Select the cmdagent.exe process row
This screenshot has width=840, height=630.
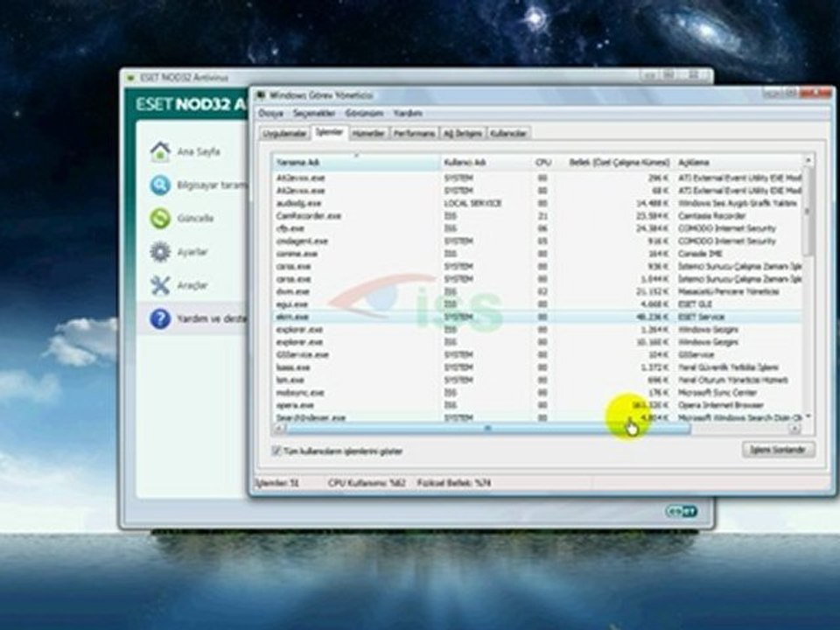[538, 241]
